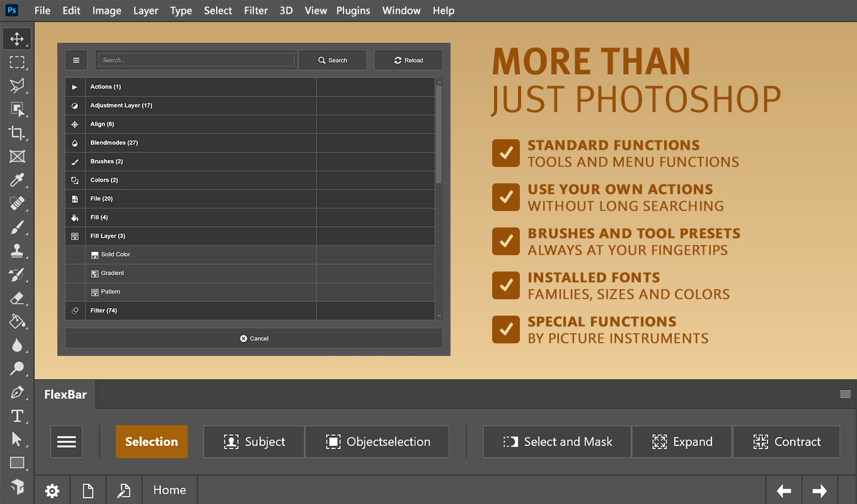Open FlexBar settings gear icon
The image size is (857, 504).
pos(52,490)
